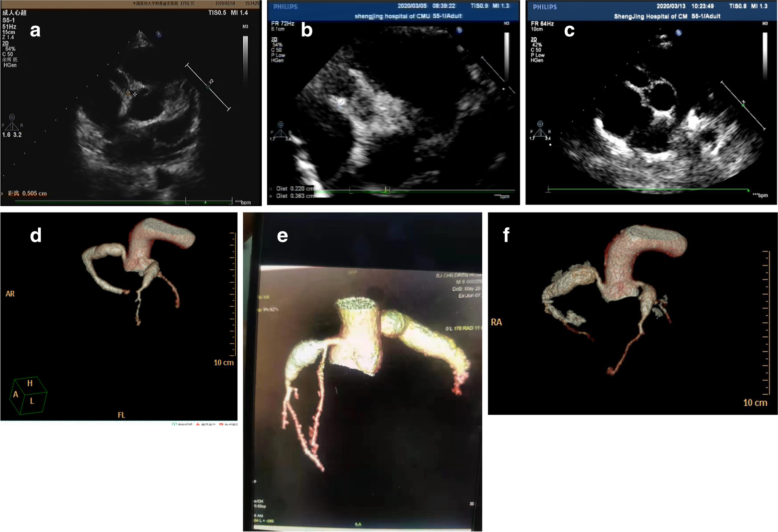
Task: Click the bright caliper marks in panel b
Action: (341, 102)
